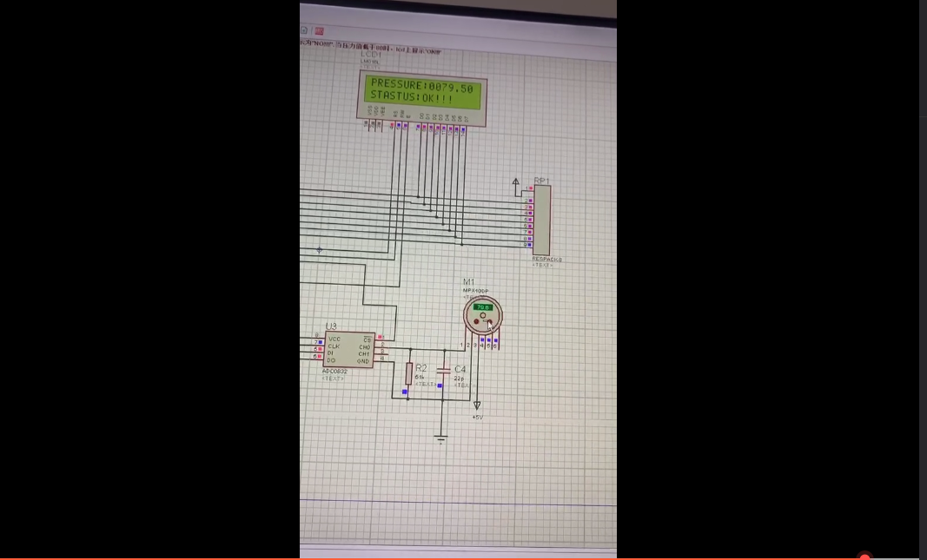Select the R2 resistor symbol
Image resolution: width=927 pixels, height=560 pixels.
(x=408, y=374)
